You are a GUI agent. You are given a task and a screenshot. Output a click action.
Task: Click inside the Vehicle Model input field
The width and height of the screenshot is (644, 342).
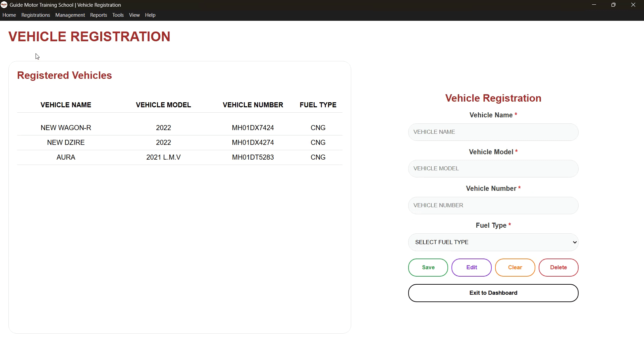pos(493,168)
